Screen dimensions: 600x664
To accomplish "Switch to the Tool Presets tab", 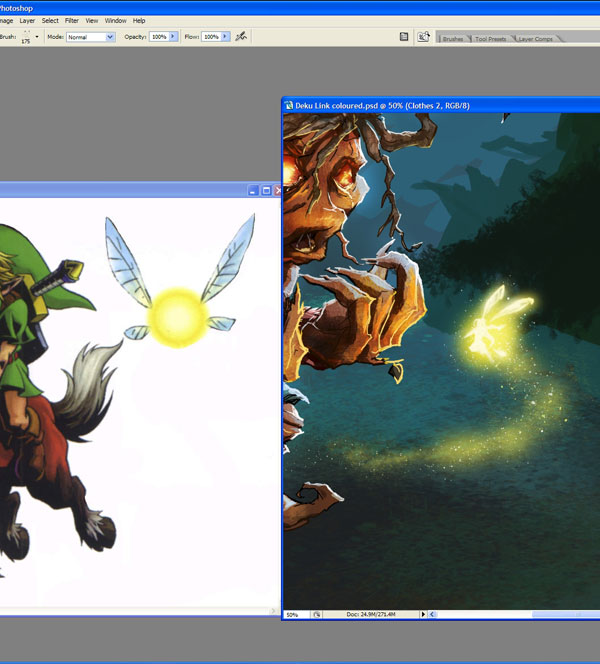I will tap(490, 39).
